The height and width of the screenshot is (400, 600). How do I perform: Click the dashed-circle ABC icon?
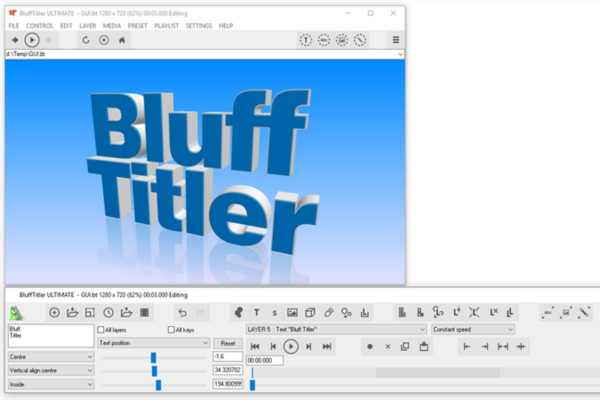324,40
